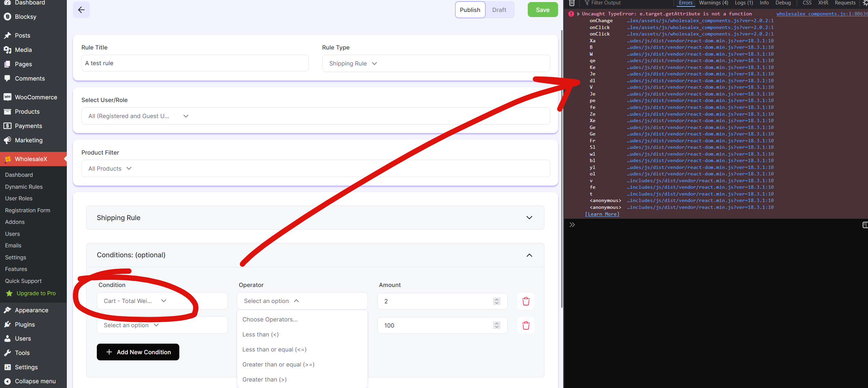Click the Appearance brush icon
Screen dimensions: 868x388
click(8, 310)
